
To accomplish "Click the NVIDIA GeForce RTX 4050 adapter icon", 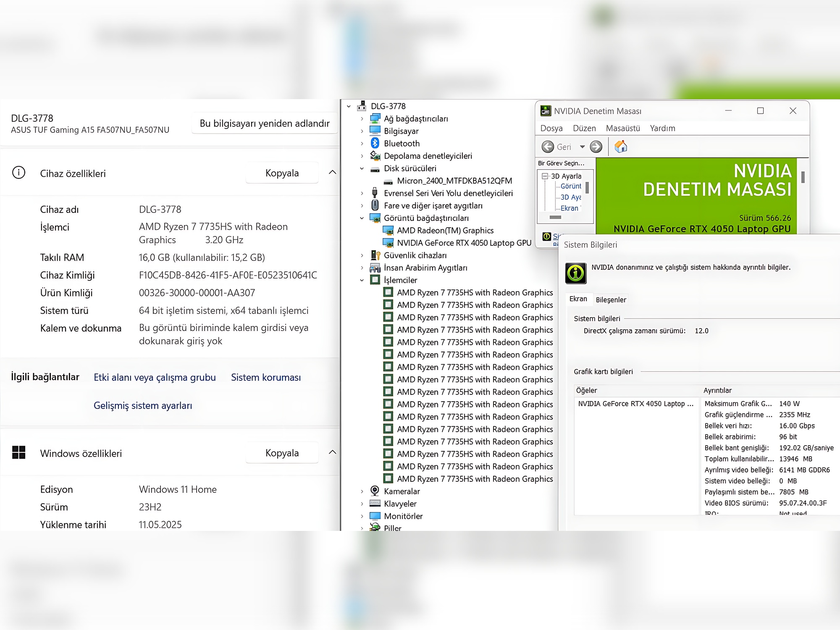I will tap(388, 243).
